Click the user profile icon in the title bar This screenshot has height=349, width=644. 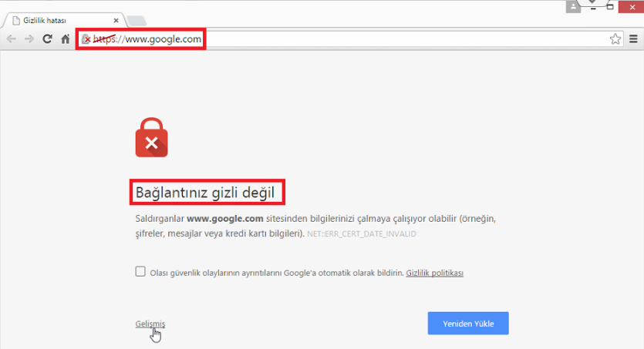click(573, 6)
